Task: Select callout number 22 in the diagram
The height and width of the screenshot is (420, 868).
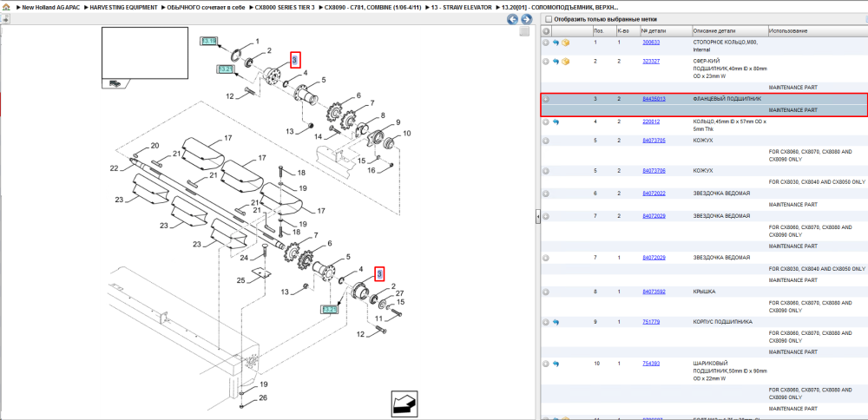Action: click(114, 168)
